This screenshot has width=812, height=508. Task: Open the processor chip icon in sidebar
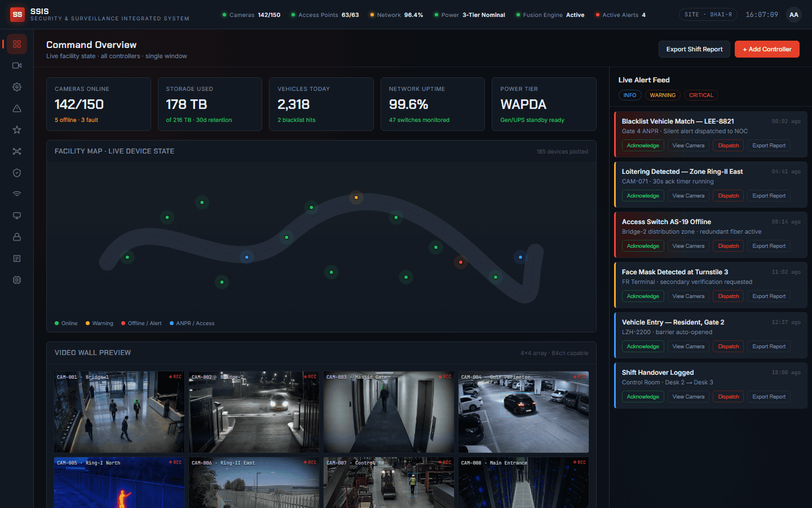pyautogui.click(x=17, y=280)
